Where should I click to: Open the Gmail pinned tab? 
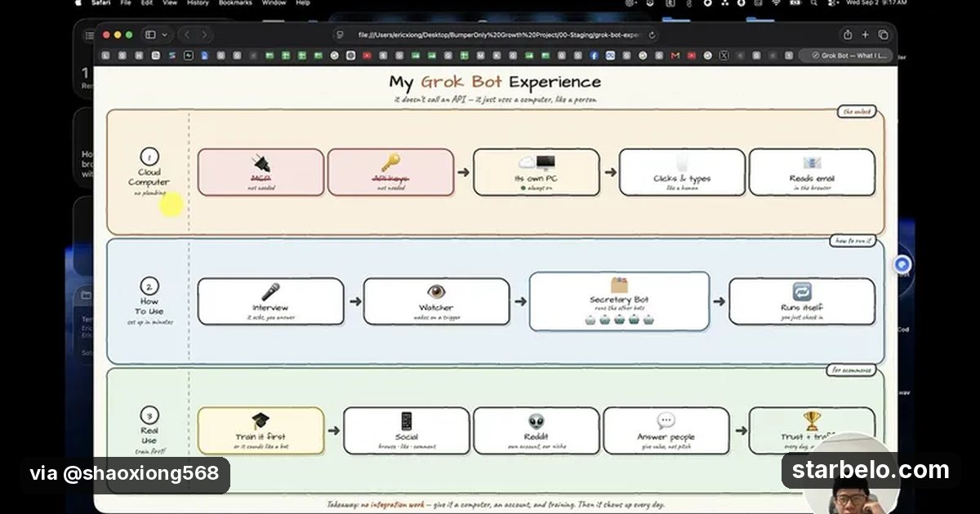(675, 55)
